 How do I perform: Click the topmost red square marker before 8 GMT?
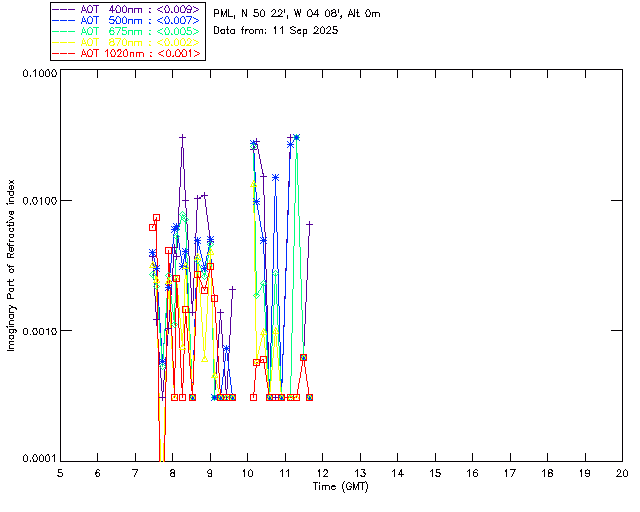point(157,217)
